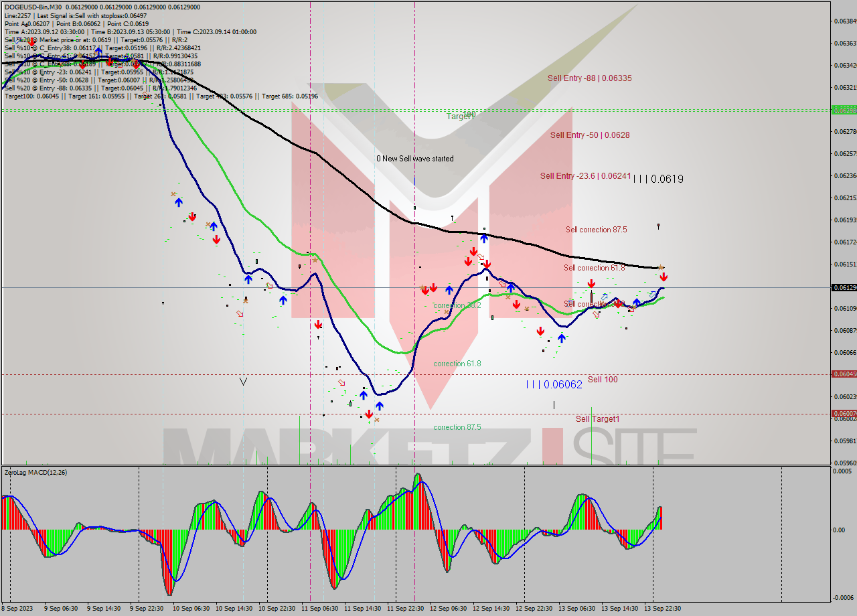
Task: Click the '12 Sep 22:30' time axis label
Action: coord(534,609)
